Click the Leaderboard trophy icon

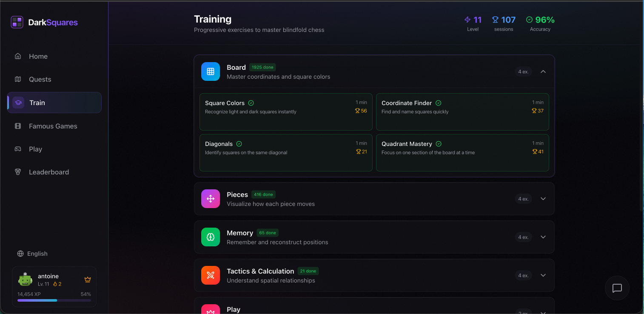coord(18,172)
